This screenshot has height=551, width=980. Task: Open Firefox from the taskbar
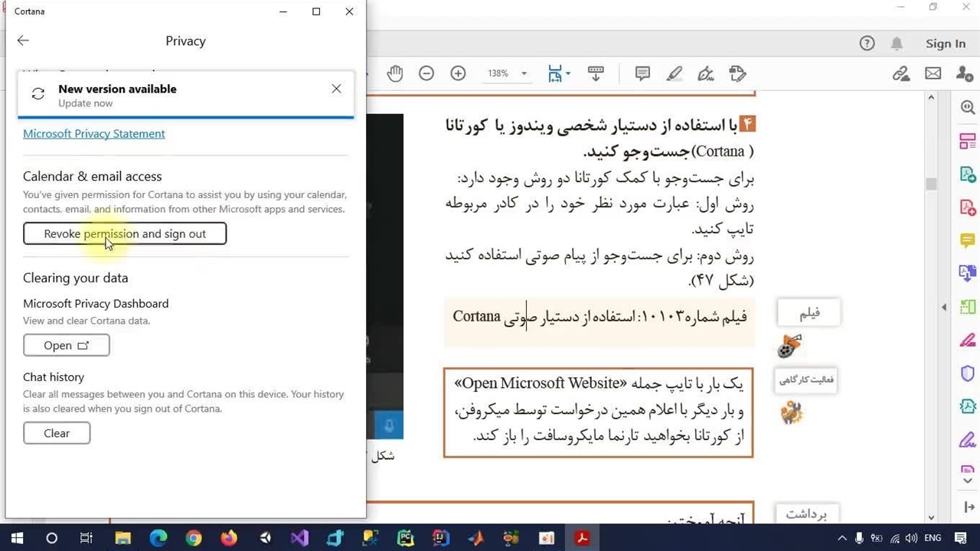pos(229,538)
